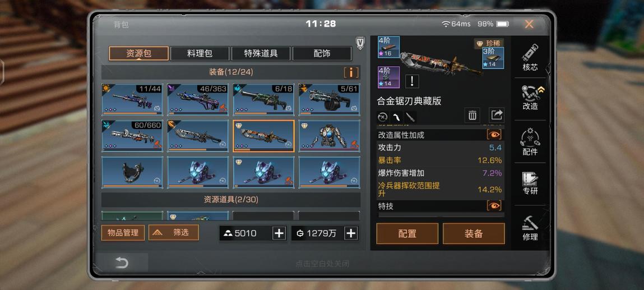Toggle the eye next to 改造属性加成
The height and width of the screenshot is (290, 644).
494,135
